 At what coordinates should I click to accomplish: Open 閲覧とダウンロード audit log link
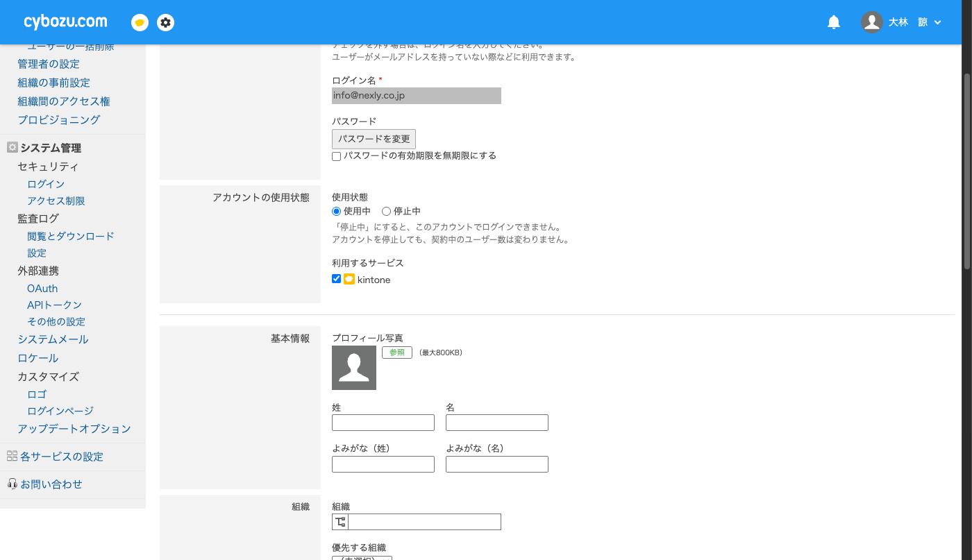click(x=71, y=236)
